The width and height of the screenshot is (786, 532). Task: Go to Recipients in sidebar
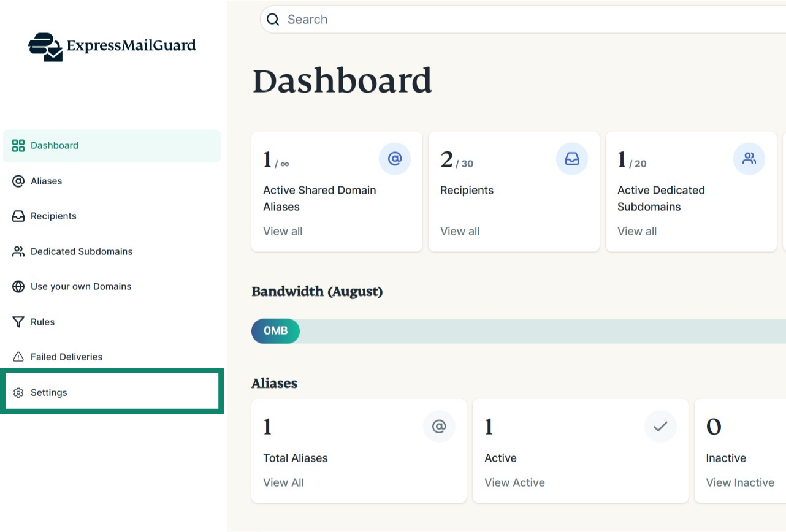coord(112,216)
